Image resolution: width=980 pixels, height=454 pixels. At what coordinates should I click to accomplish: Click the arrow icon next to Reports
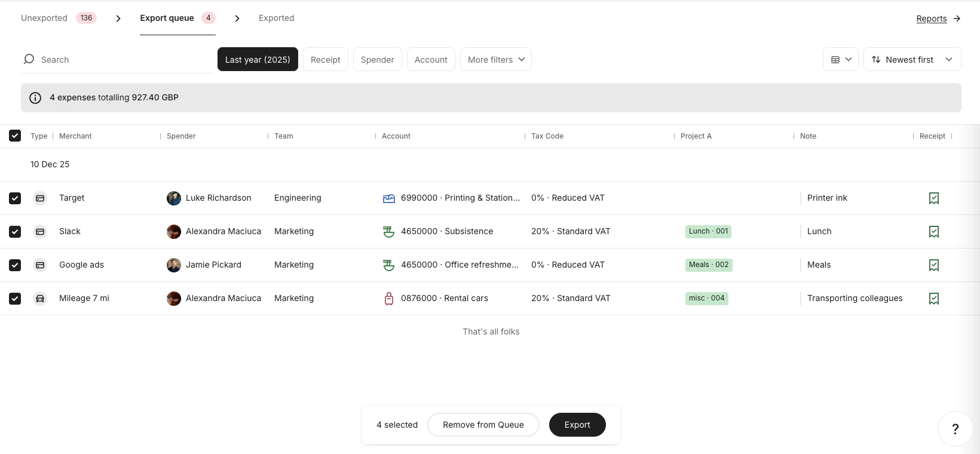(x=957, y=19)
